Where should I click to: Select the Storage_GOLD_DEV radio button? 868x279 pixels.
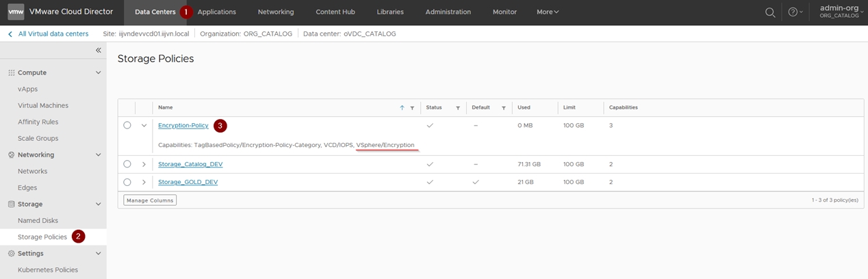coord(127,182)
